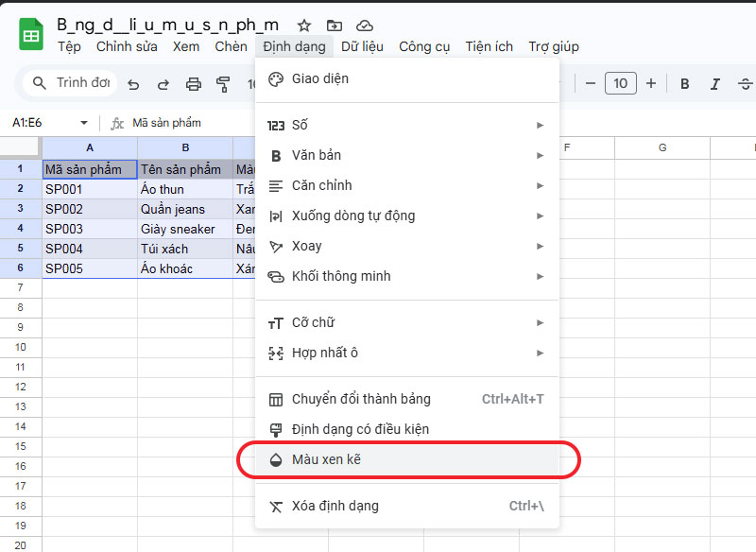
Task: Toggle bold formatting button
Action: 685,84
